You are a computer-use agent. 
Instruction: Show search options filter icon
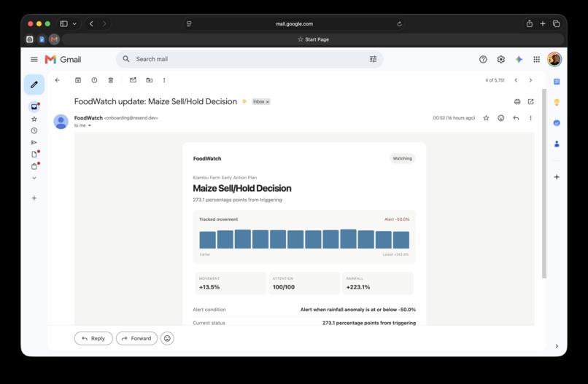click(x=373, y=59)
